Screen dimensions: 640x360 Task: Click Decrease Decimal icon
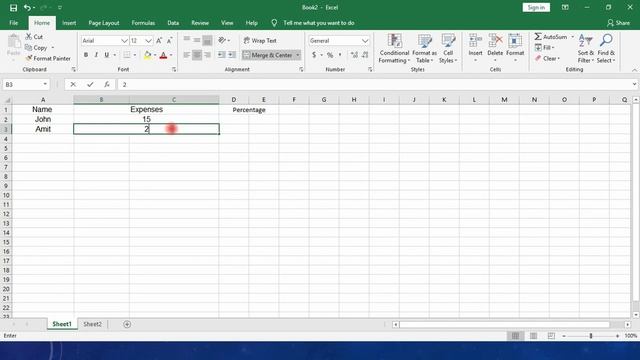click(x=365, y=55)
